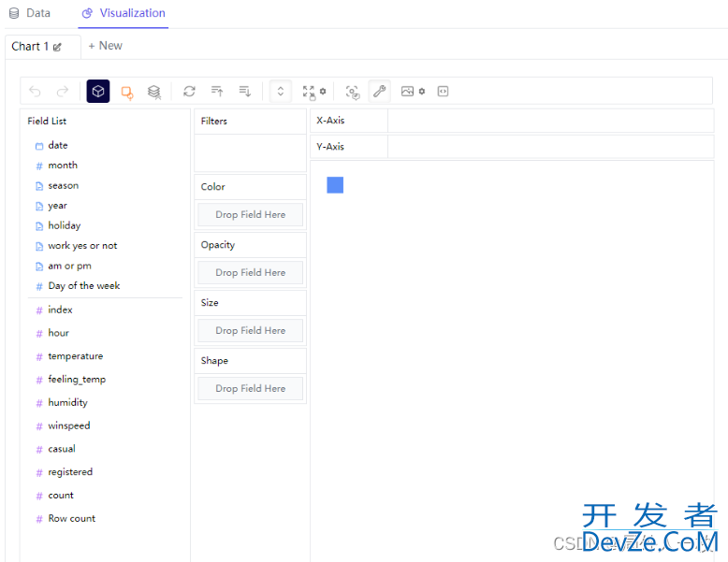Select the Day of the week field
Image resolution: width=728 pixels, height=562 pixels.
click(x=84, y=286)
